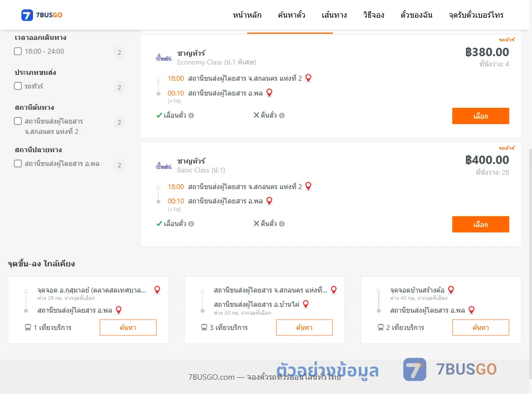
Task: Click Basic Class (ป.1) label
Action: (201, 170)
